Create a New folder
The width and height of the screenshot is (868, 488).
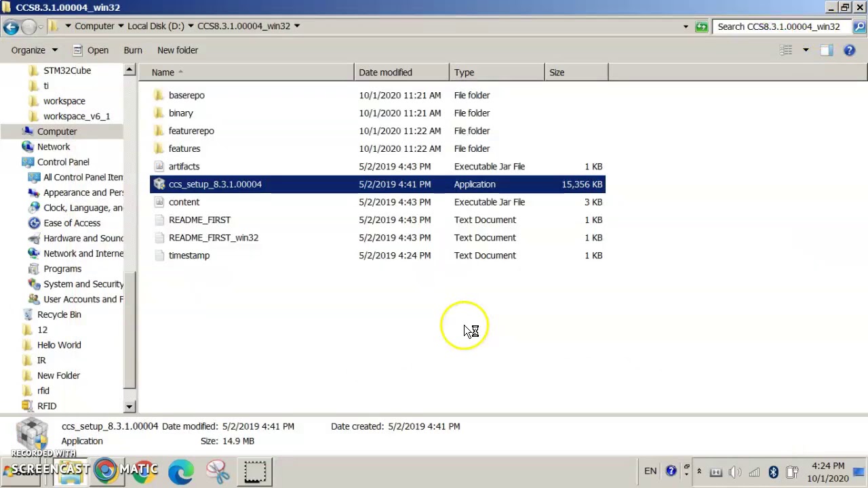click(x=178, y=50)
